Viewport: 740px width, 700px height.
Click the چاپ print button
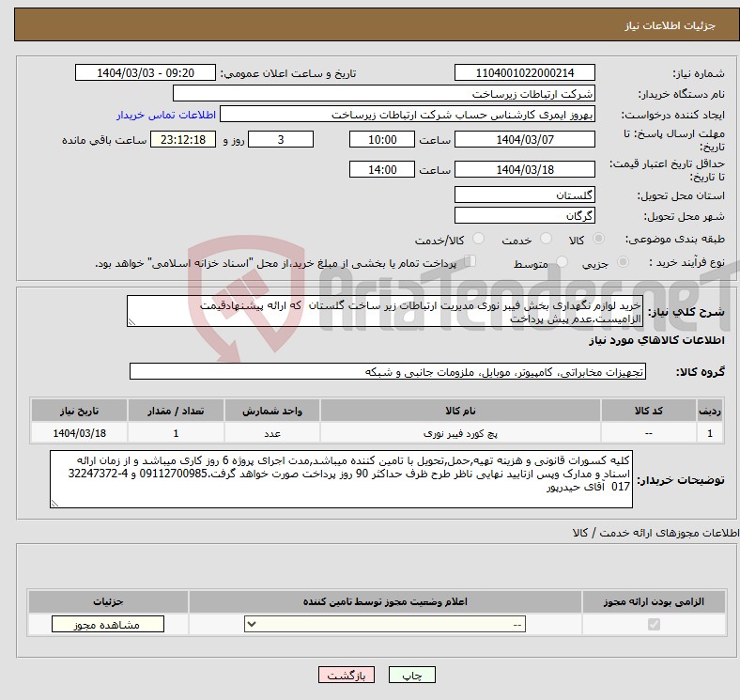coord(412,676)
